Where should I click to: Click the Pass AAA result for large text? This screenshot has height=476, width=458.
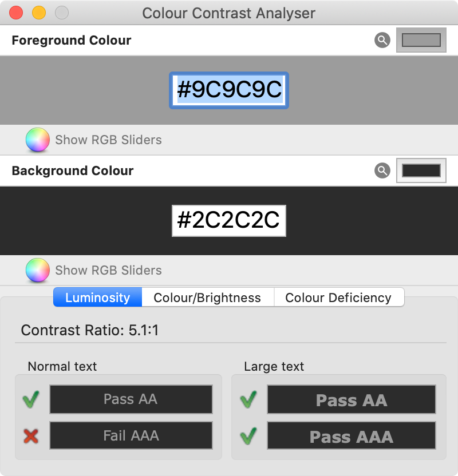click(352, 435)
